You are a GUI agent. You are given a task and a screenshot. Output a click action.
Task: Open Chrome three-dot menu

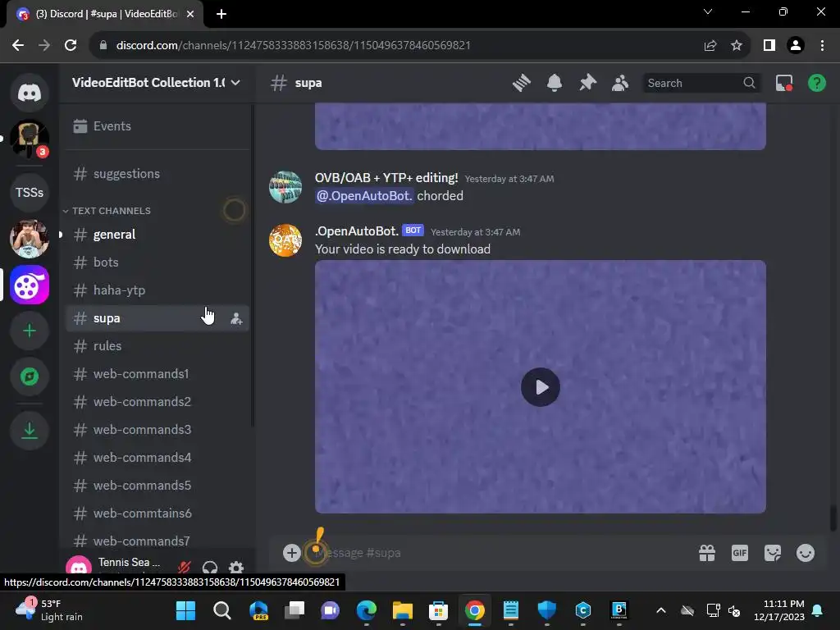[822, 45]
